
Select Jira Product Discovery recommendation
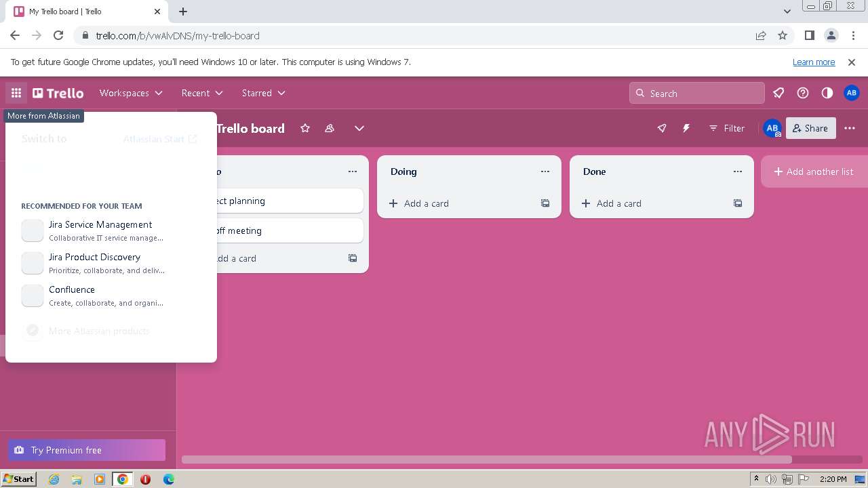[x=111, y=263]
